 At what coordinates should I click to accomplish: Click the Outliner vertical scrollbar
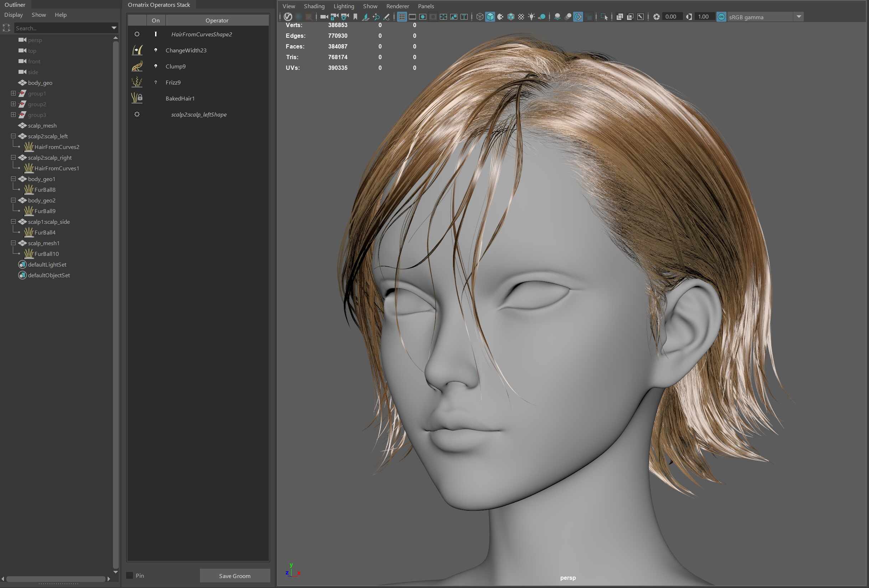tap(115, 305)
